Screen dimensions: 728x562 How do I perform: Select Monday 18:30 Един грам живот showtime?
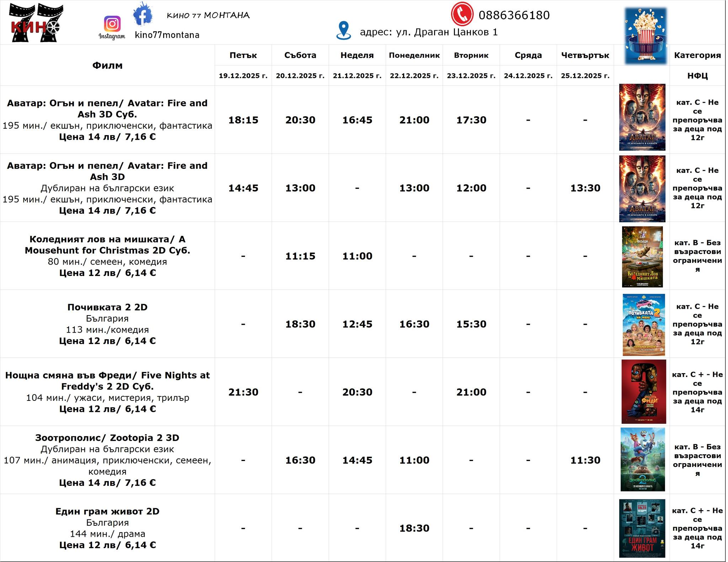point(414,528)
